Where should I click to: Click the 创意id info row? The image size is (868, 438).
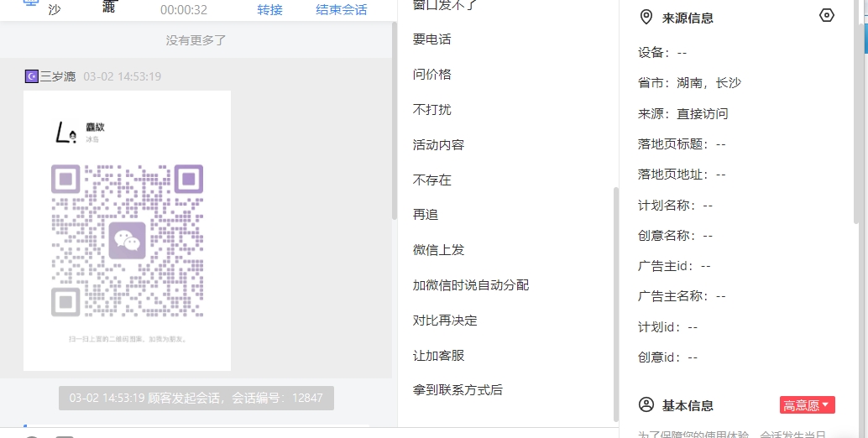coord(667,357)
